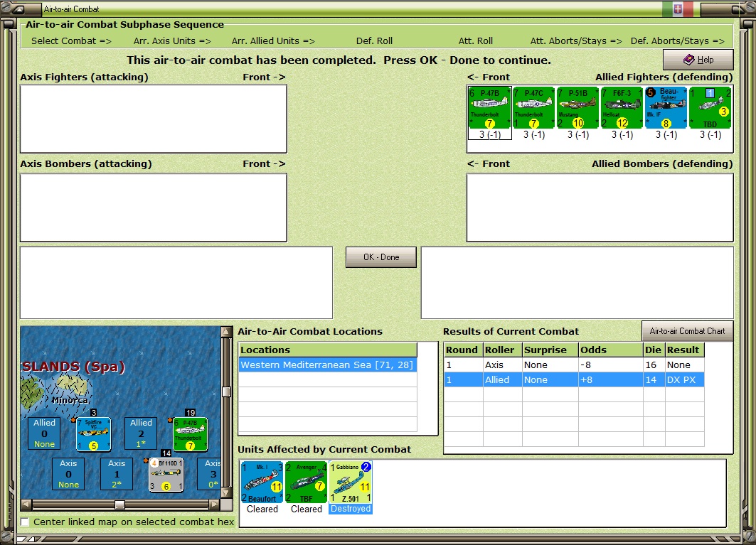Image resolution: width=756 pixels, height=545 pixels.
Task: Click the map scroll left arrow
Action: pyautogui.click(x=26, y=504)
